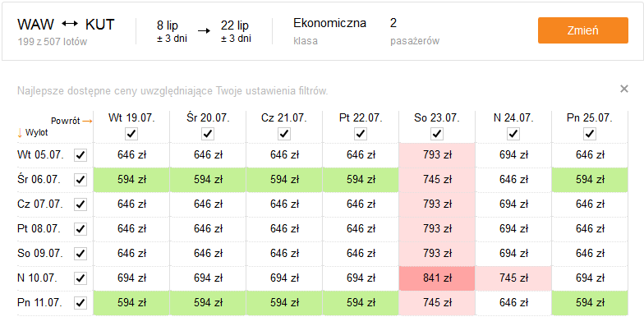The height and width of the screenshot is (326, 644).
Task: Pick 594 zł fare for Pn 11.07. and Pn 25.07.
Action: point(590,303)
